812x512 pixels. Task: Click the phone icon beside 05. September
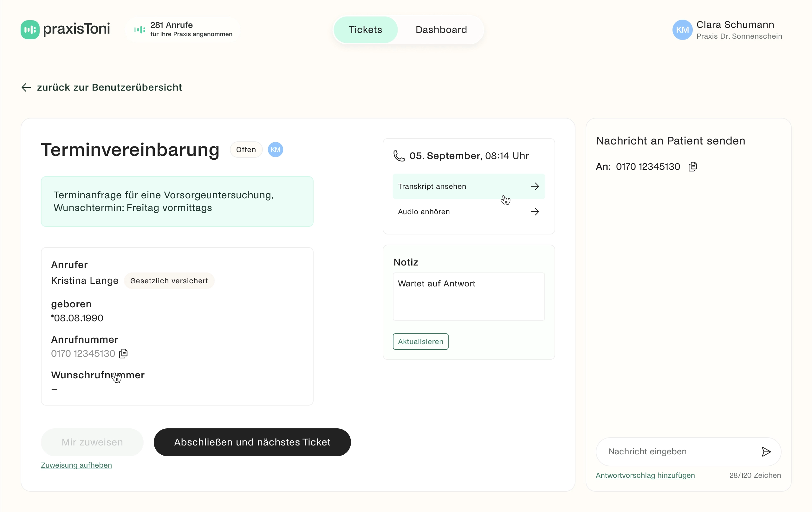coord(399,155)
